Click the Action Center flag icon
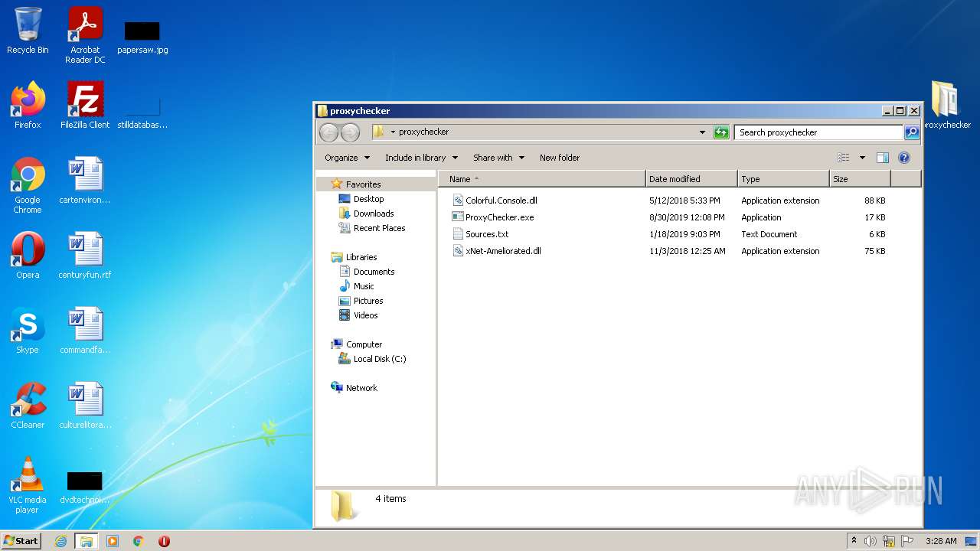 (x=907, y=541)
